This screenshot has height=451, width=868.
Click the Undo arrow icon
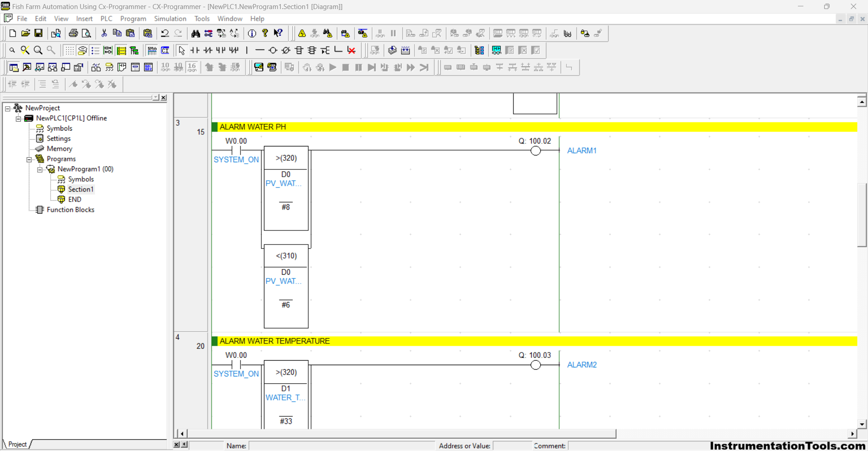pos(165,33)
